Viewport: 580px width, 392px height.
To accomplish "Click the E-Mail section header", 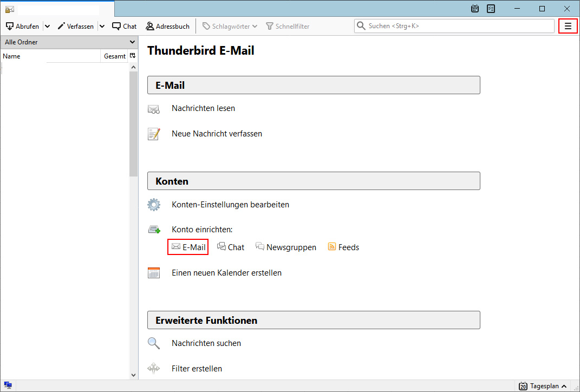I will pos(314,85).
